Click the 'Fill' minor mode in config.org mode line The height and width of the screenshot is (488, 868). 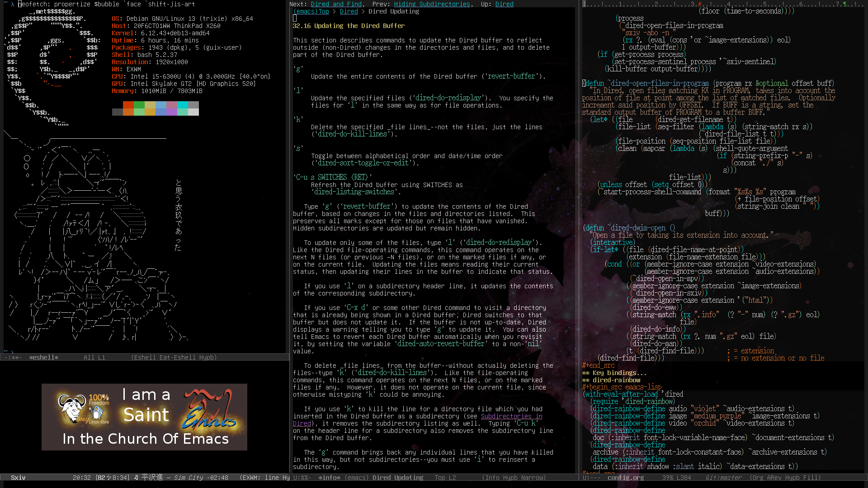coord(811,478)
